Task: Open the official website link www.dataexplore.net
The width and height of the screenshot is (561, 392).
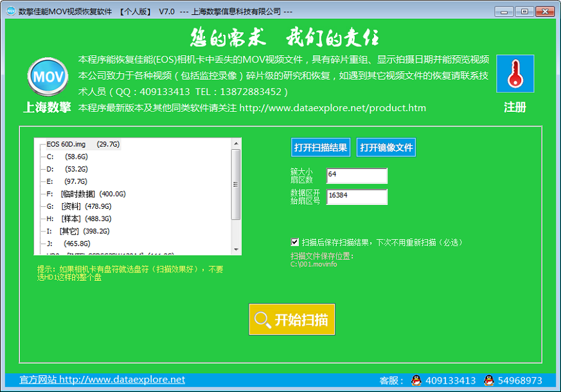Action: tap(102, 380)
